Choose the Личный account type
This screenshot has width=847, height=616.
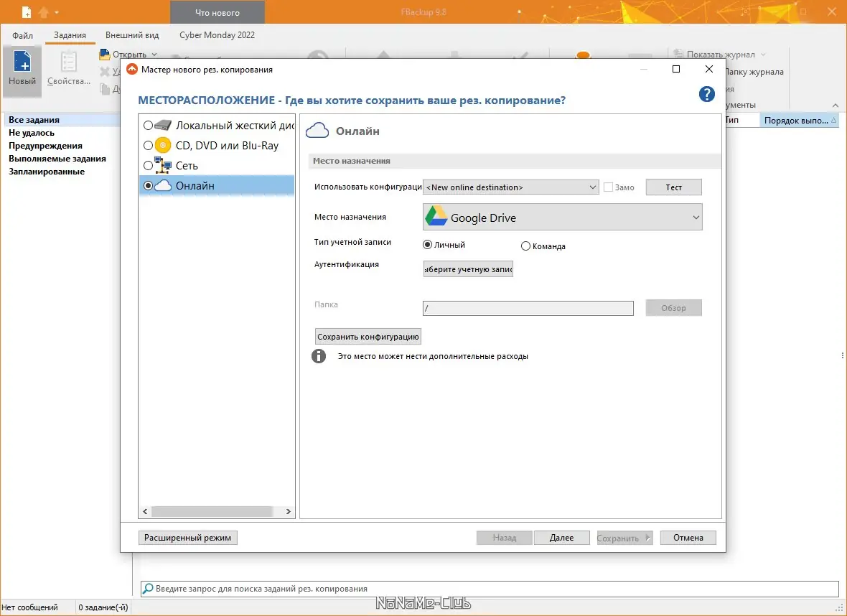pyautogui.click(x=427, y=245)
